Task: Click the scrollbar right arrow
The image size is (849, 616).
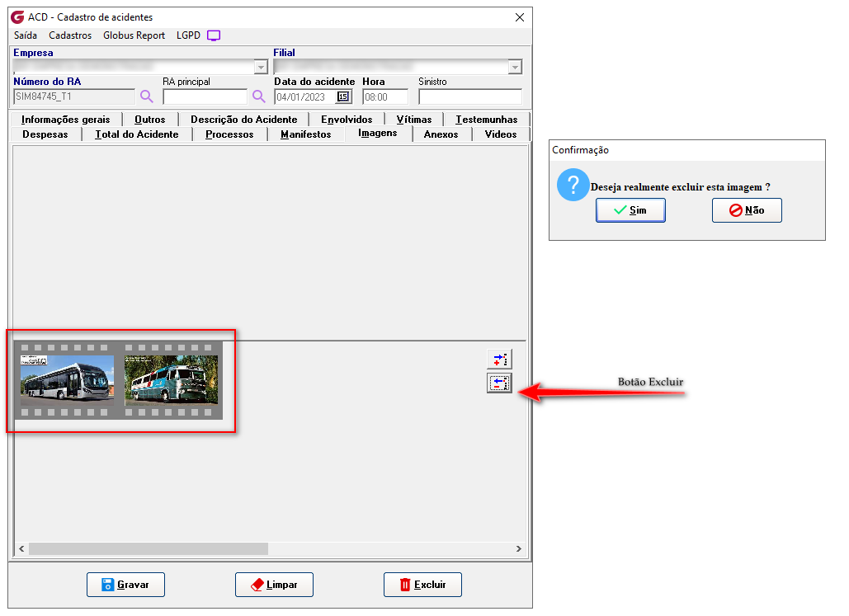Action: 519,549
